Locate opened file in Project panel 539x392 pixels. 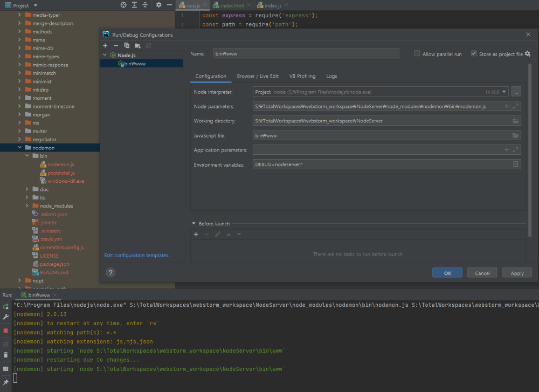(x=123, y=5)
